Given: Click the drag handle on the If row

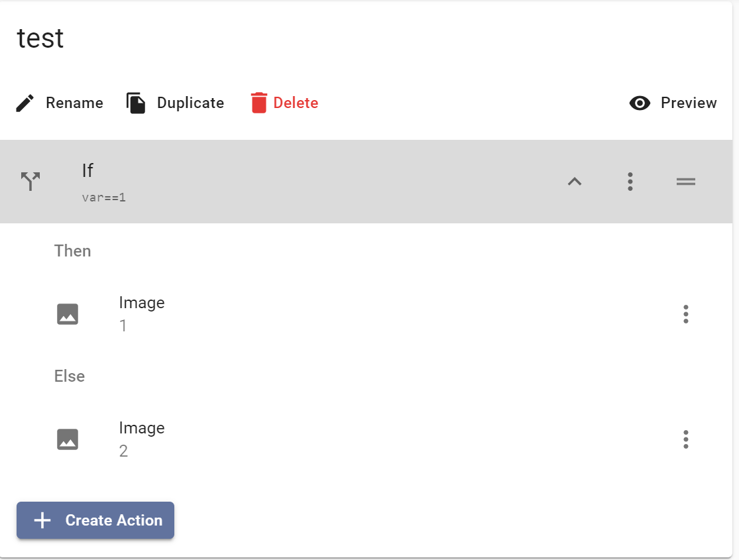Looking at the screenshot, I should 686,182.
